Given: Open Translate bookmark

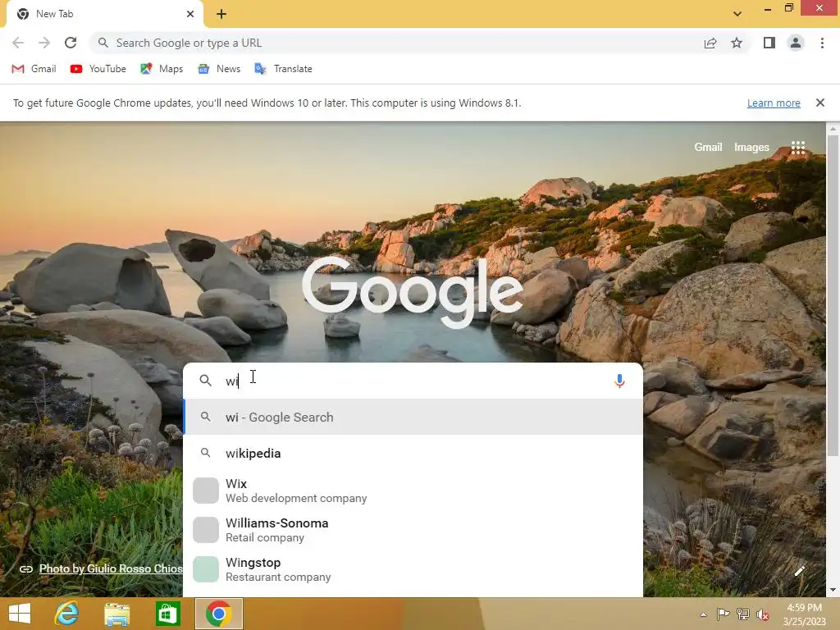Looking at the screenshot, I should [283, 69].
